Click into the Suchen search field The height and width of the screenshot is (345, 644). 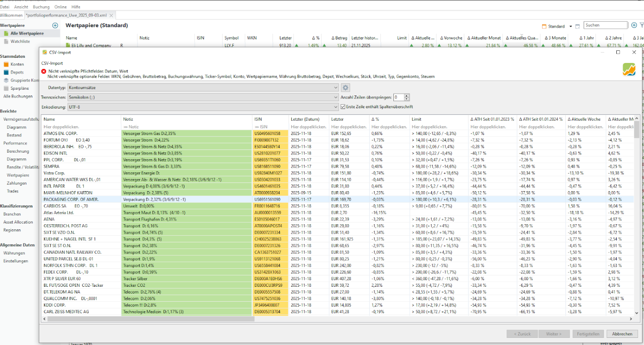605,26
